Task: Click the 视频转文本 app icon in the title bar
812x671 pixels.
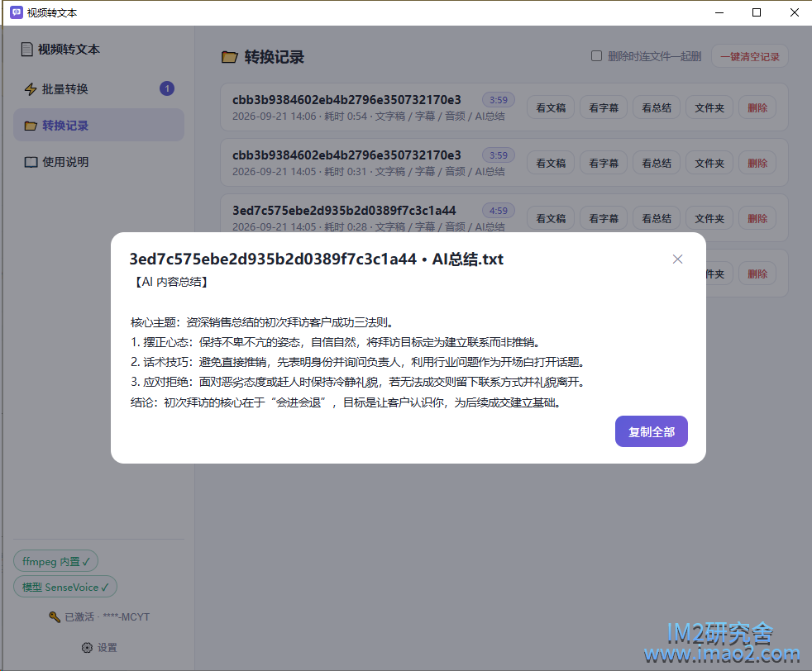Action: click(x=16, y=12)
